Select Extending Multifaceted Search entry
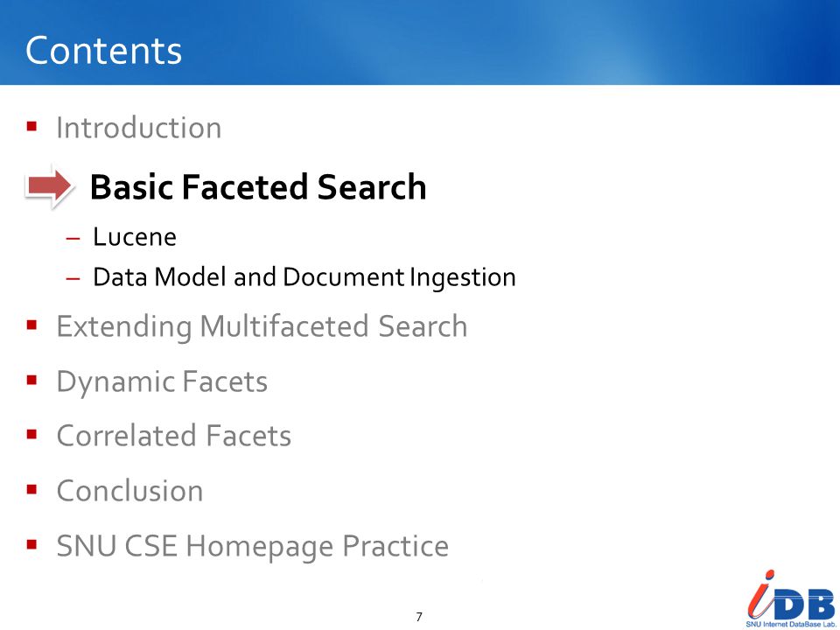840x630 pixels. click(262, 326)
